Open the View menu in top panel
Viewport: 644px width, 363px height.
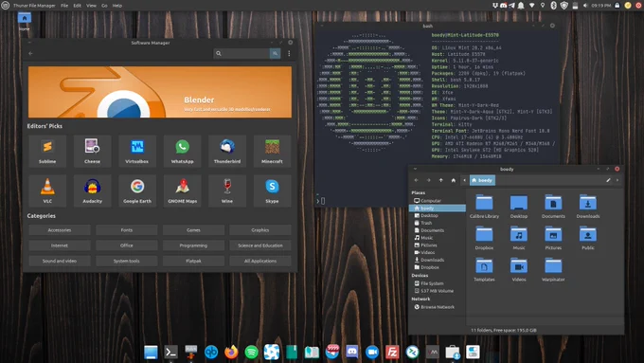coord(91,6)
